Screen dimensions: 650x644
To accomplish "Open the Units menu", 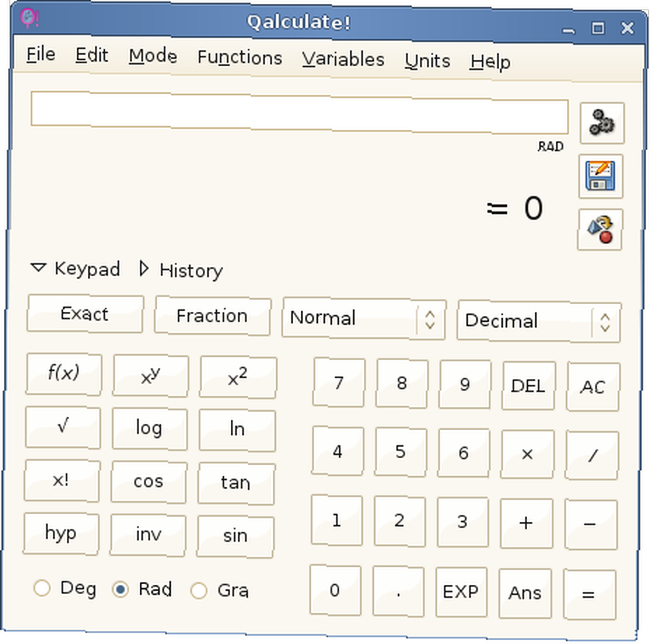I will click(428, 61).
